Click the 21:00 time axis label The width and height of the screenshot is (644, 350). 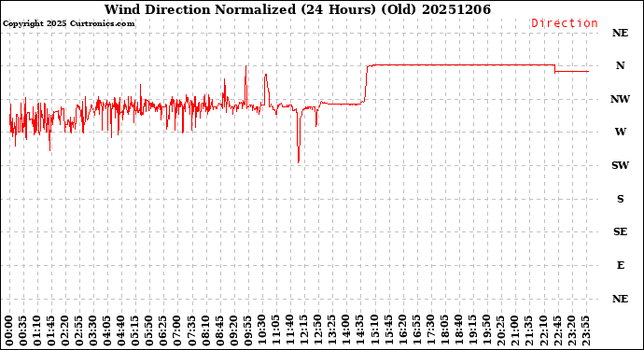pyautogui.click(x=514, y=330)
